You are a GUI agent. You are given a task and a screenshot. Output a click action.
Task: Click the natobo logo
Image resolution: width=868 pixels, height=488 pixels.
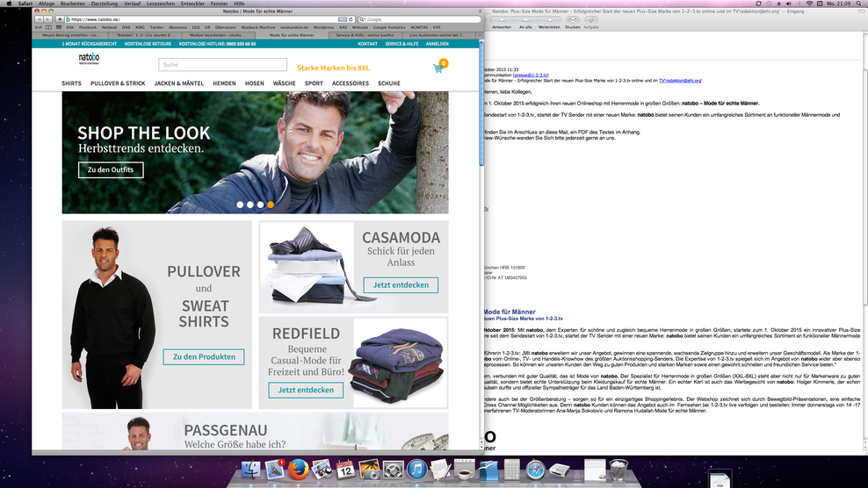click(x=89, y=59)
